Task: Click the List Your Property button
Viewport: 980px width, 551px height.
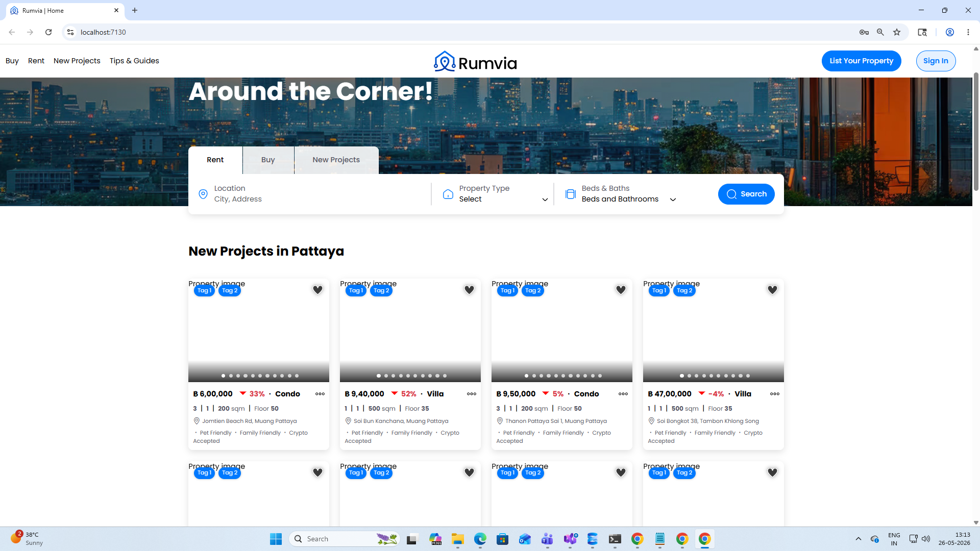Action: point(862,61)
